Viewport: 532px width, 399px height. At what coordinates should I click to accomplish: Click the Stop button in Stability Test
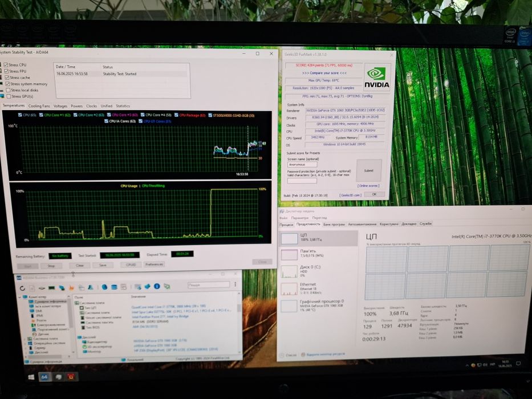coord(51,266)
